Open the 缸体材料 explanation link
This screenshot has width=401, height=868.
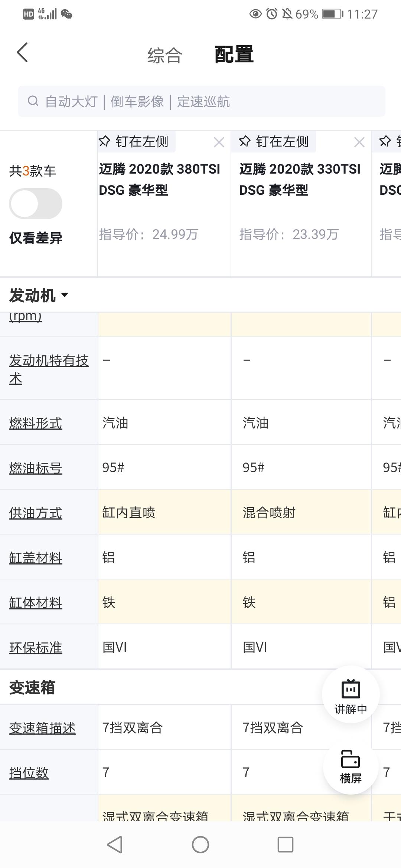36,603
